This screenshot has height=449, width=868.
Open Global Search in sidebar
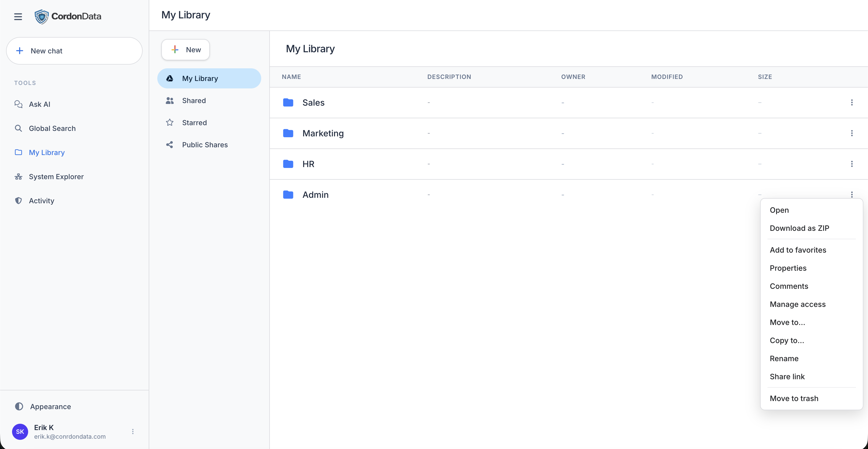click(52, 128)
